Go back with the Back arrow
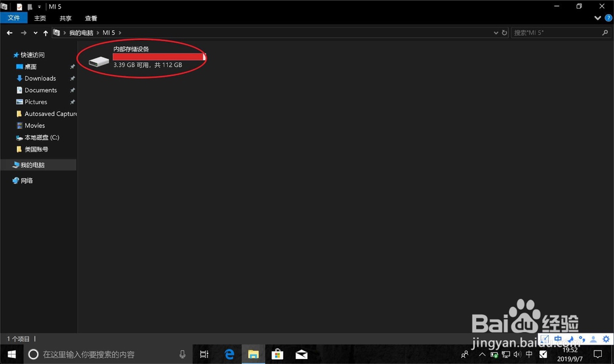 10,33
